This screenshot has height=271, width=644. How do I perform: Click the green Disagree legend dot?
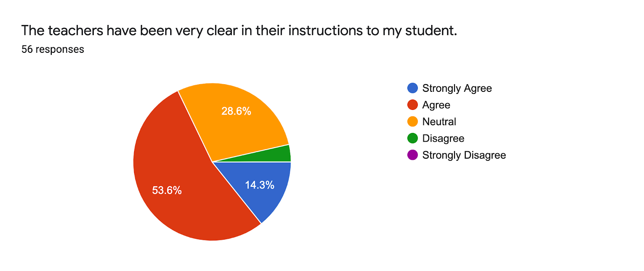[413, 139]
